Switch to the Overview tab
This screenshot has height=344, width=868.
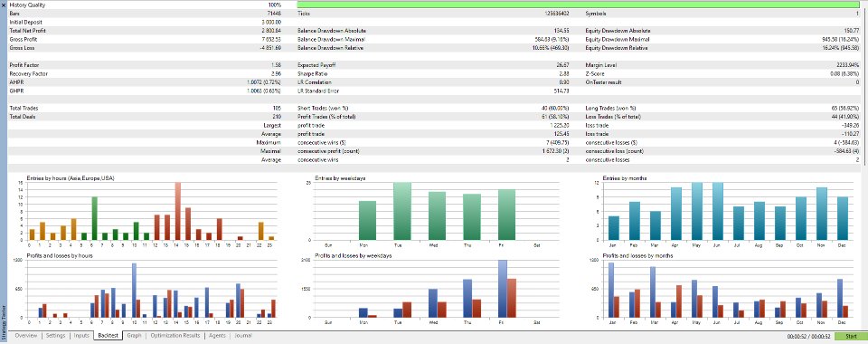[25, 336]
